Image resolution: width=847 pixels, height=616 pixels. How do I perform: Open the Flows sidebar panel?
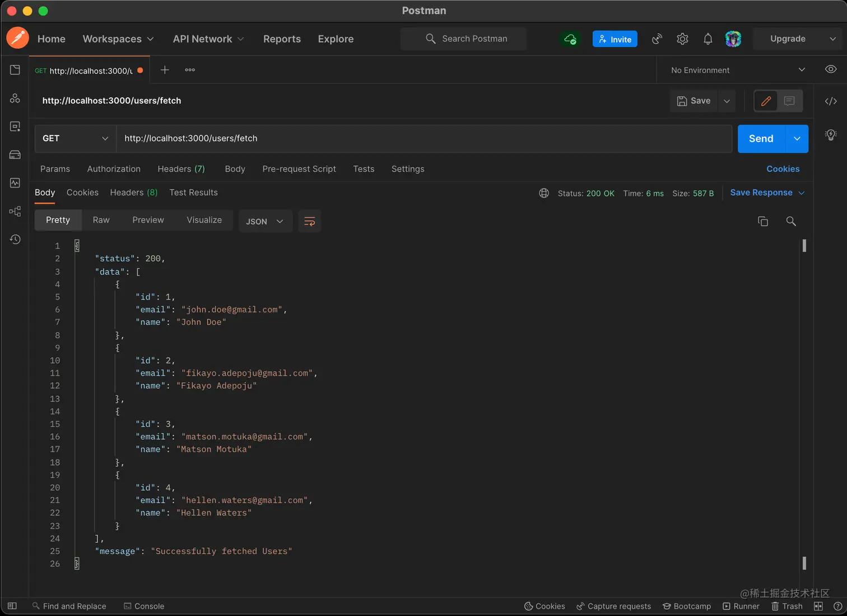pyautogui.click(x=15, y=211)
